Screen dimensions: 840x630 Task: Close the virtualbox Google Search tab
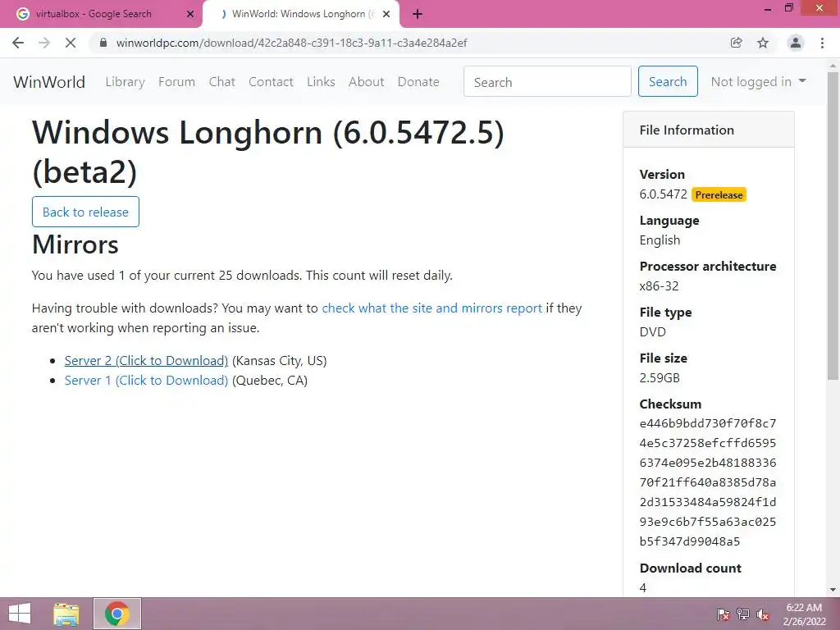point(190,15)
